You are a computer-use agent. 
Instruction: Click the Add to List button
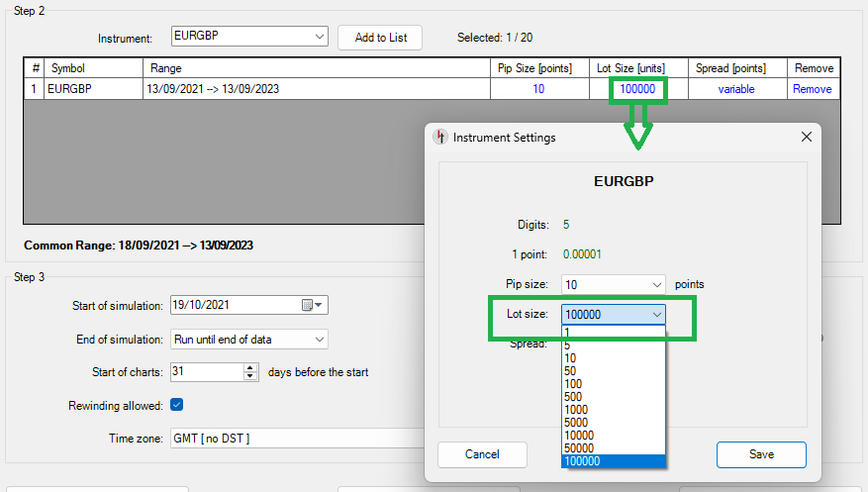(379, 38)
